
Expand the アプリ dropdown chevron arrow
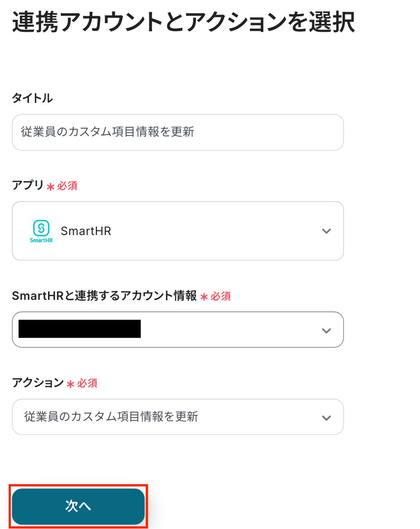tap(326, 231)
